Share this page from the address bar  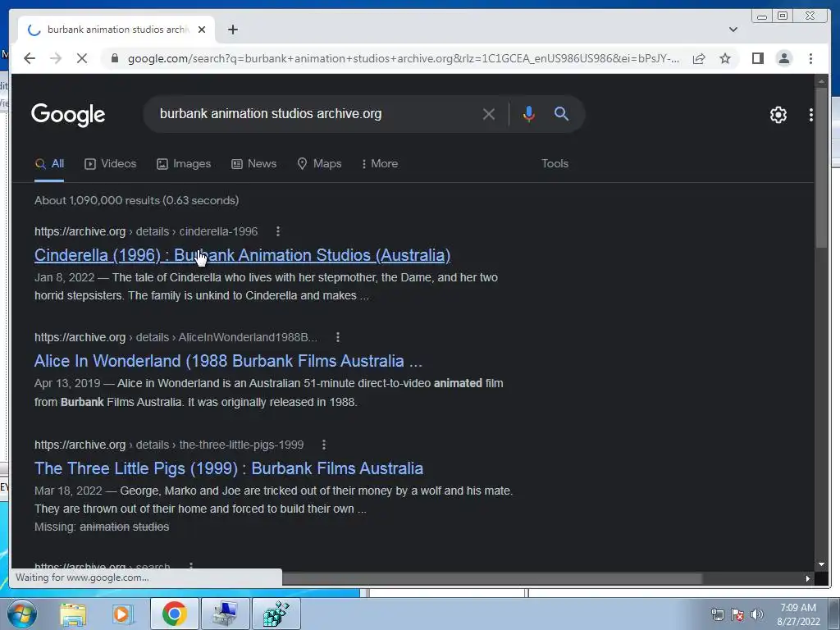pyautogui.click(x=699, y=58)
